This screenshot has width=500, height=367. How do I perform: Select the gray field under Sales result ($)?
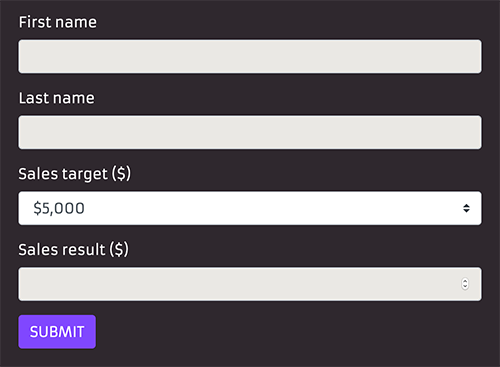click(250, 284)
